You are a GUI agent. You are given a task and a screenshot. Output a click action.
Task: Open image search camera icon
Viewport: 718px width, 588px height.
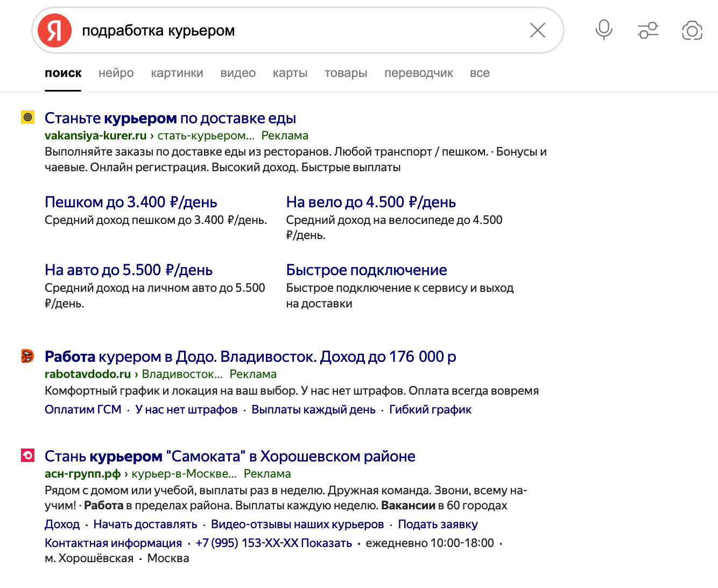[692, 30]
